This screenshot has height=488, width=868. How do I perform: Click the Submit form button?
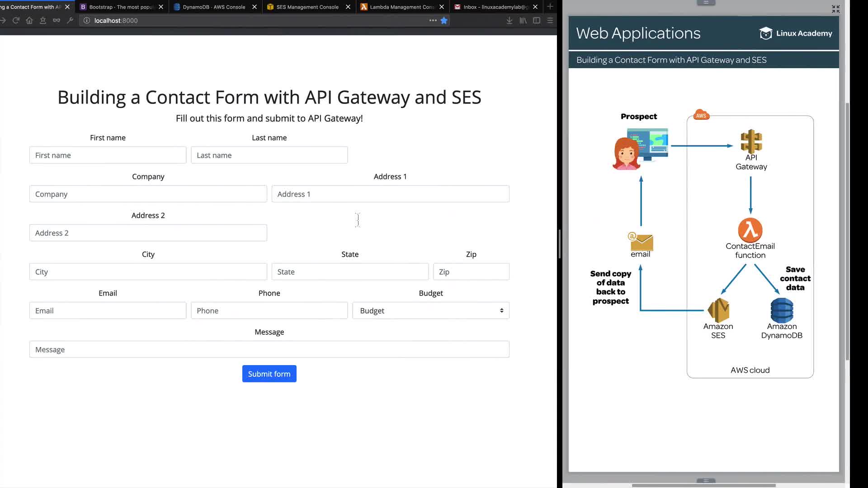click(x=269, y=374)
